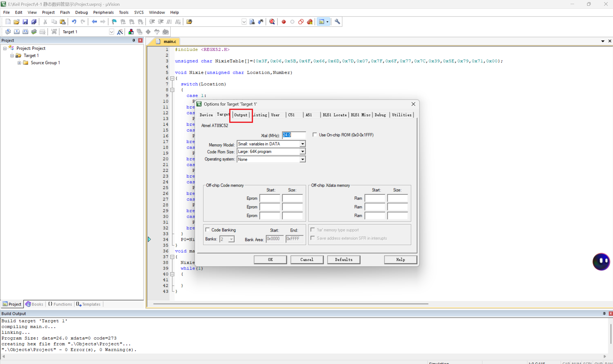Open the Memory Model dropdown
Screen dimensions: 613x364
302,144
